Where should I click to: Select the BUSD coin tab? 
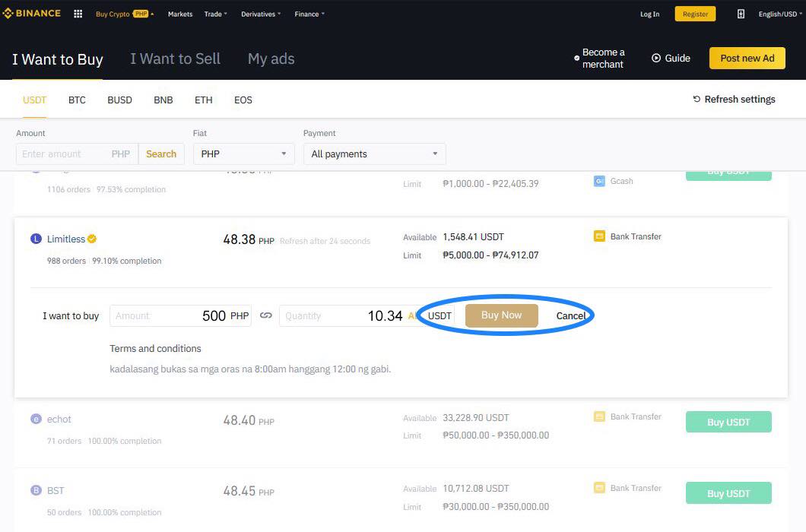pos(120,100)
